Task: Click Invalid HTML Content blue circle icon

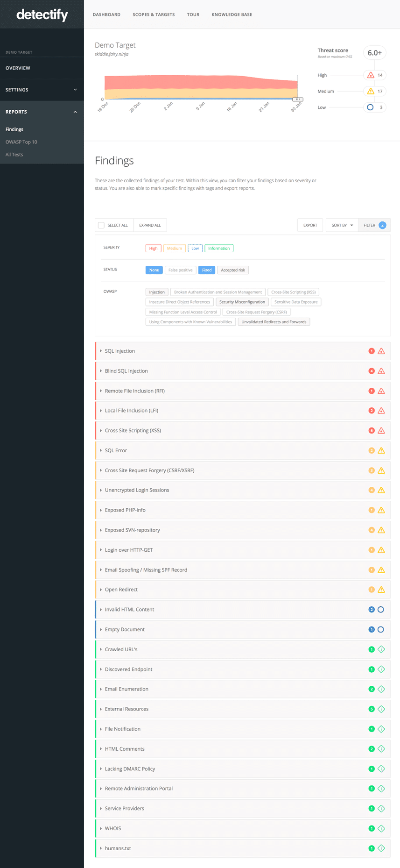Action: (x=381, y=610)
